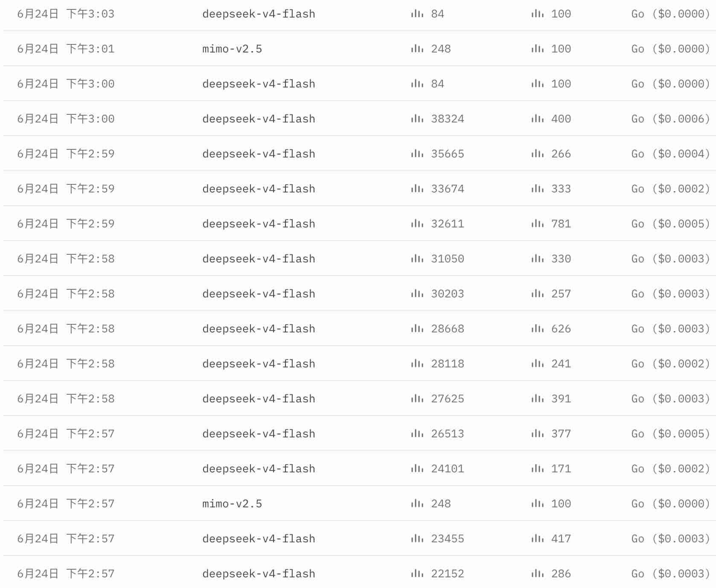This screenshot has width=716, height=588.
Task: Click the bar-chart icon next to 781 output
Action: click(x=537, y=224)
